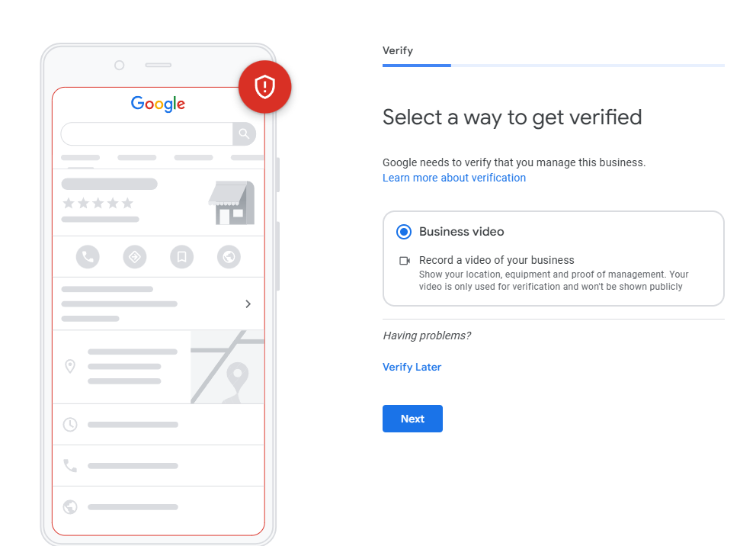Open the Verify step tab
Viewport: 756px width, 546px height.
(398, 50)
